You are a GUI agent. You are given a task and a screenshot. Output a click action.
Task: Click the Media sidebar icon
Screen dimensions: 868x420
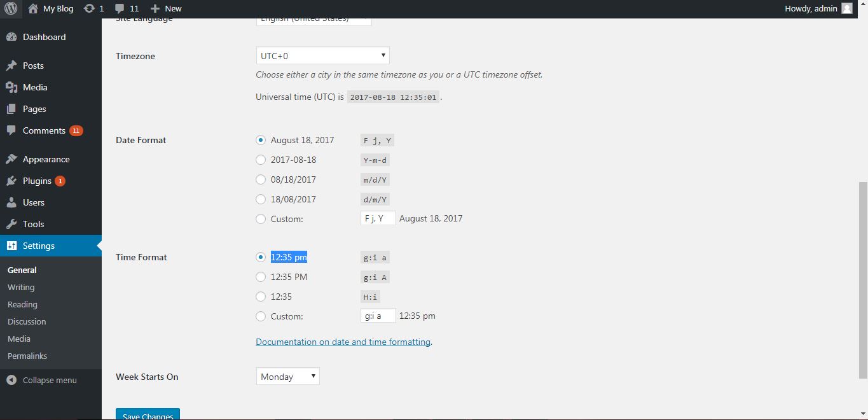[x=11, y=87]
